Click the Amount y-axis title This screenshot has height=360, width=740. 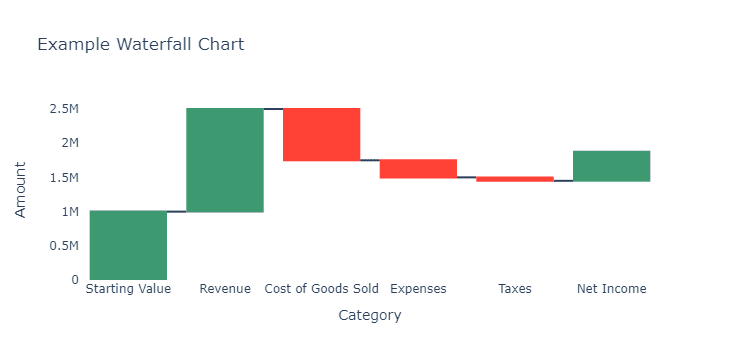(20, 190)
